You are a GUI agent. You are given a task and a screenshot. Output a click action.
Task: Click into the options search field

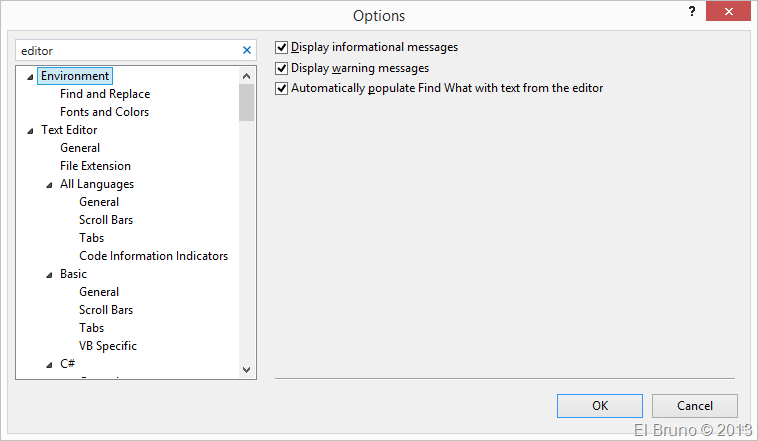125,50
